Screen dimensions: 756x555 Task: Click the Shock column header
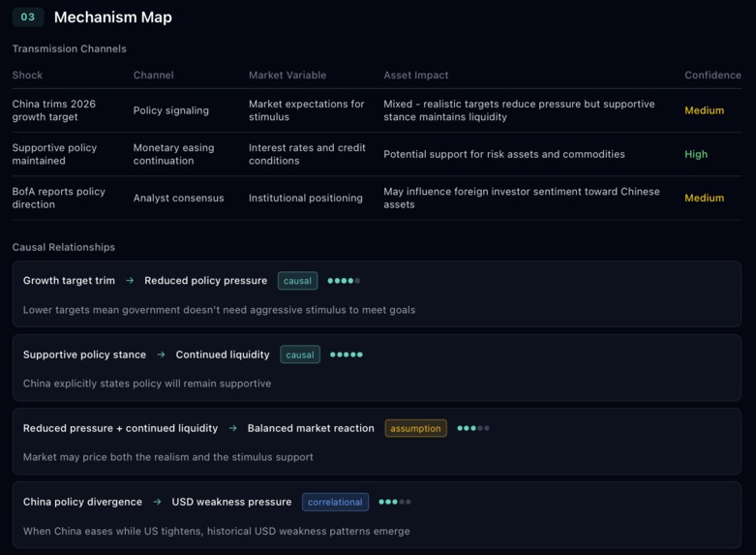(27, 75)
